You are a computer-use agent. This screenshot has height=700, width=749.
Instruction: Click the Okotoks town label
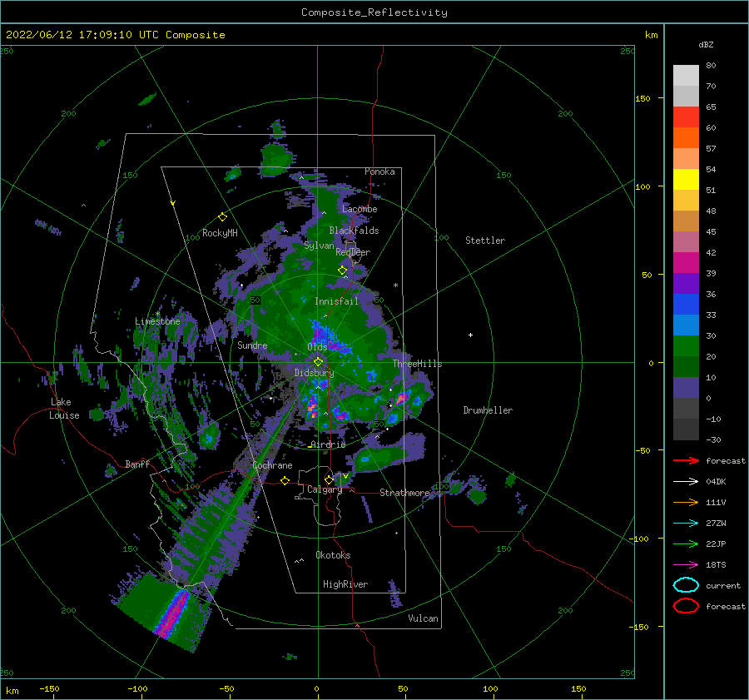tap(333, 555)
